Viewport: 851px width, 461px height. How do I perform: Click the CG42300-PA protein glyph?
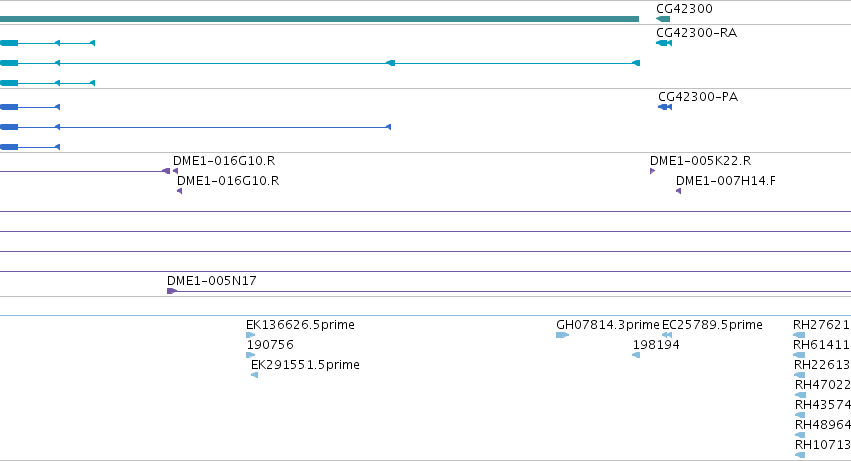click(x=665, y=107)
